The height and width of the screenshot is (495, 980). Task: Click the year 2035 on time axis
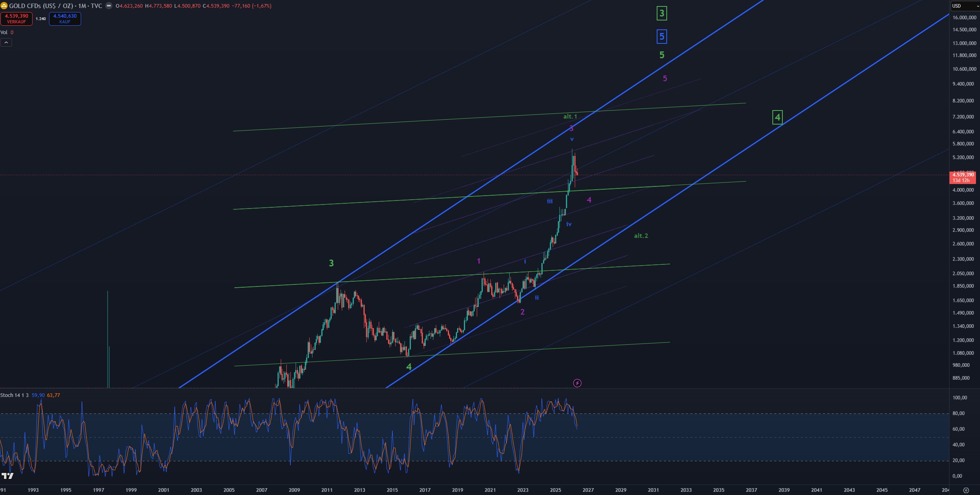point(719,490)
